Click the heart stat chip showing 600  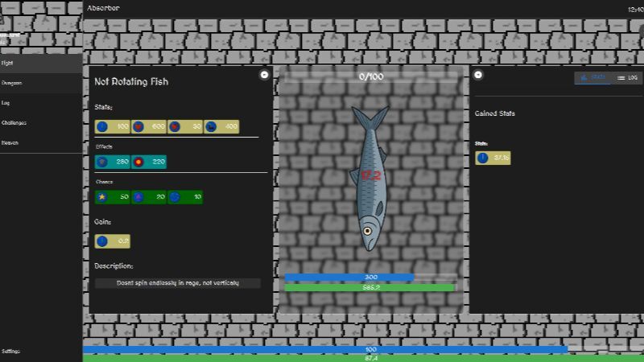[149, 126]
